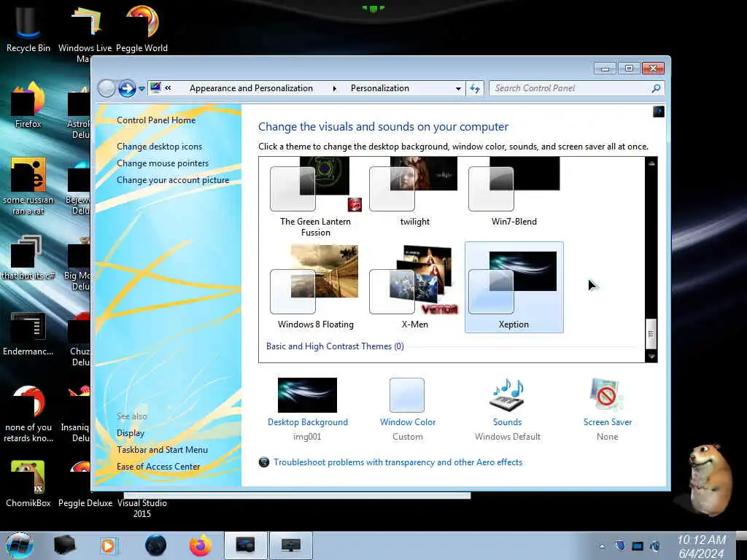Open Change mouse pointers link

tap(163, 163)
